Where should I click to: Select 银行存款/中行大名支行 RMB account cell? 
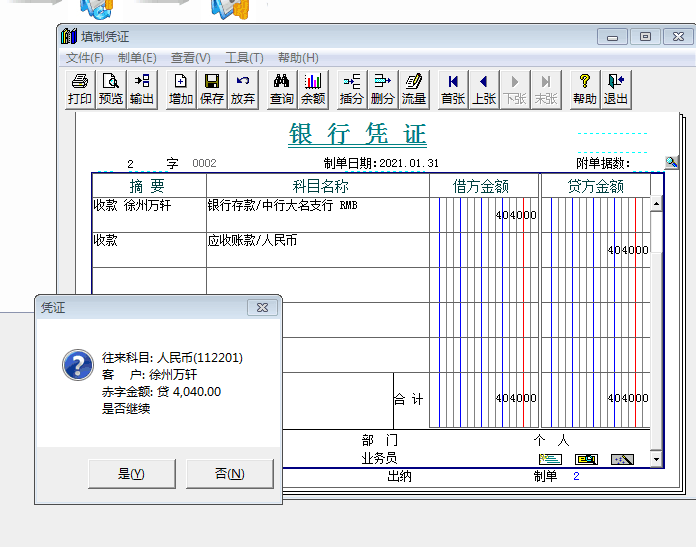pyautogui.click(x=318, y=215)
